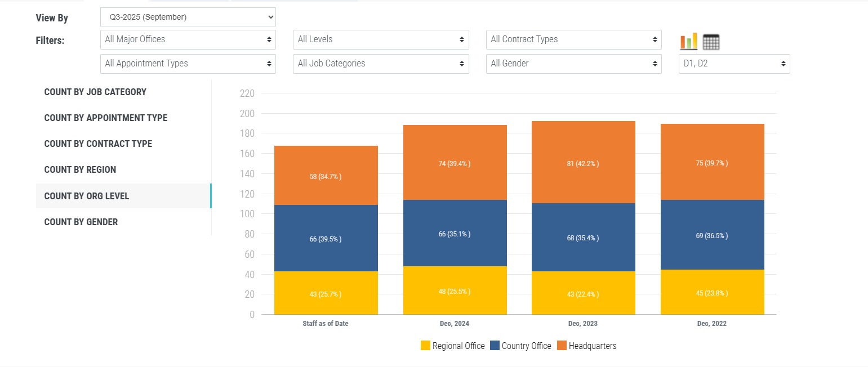Switch to bar chart view icon

coord(688,41)
